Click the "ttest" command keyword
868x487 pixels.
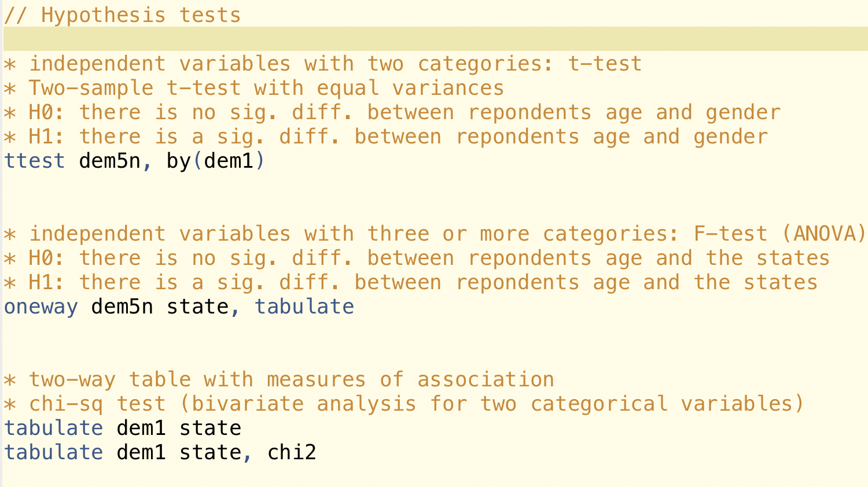click(x=34, y=161)
